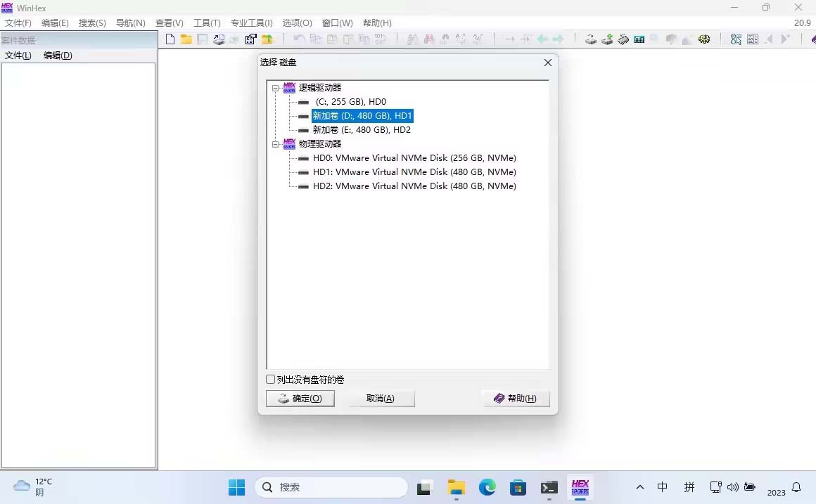
Task: Click the Properties clipboard toolbar icon
Action: coord(251,39)
